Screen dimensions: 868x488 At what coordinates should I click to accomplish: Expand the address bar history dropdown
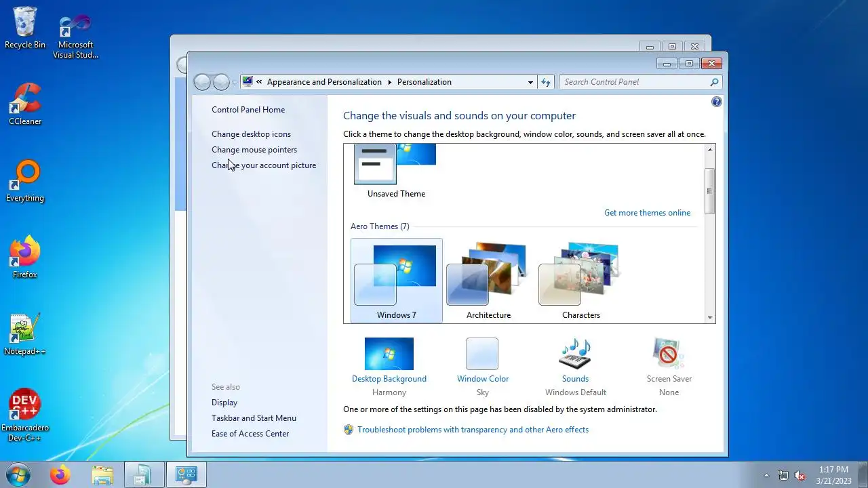tap(530, 82)
